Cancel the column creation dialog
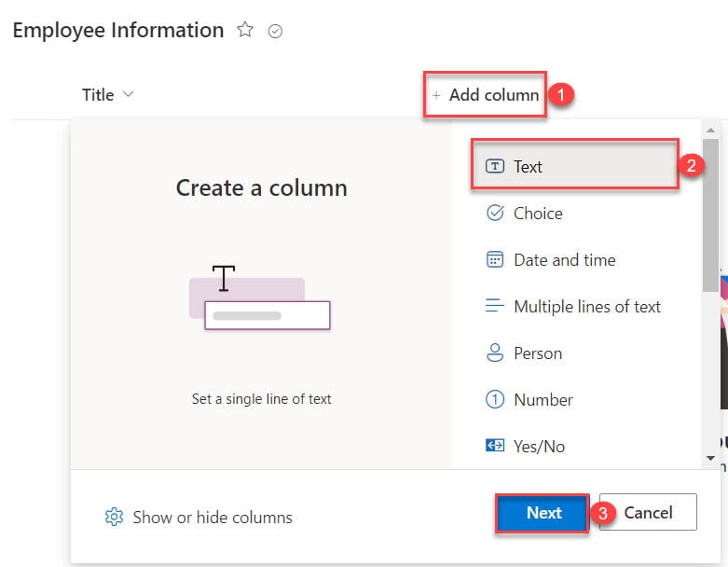Viewport: 728px width, 567px height. pyautogui.click(x=648, y=512)
